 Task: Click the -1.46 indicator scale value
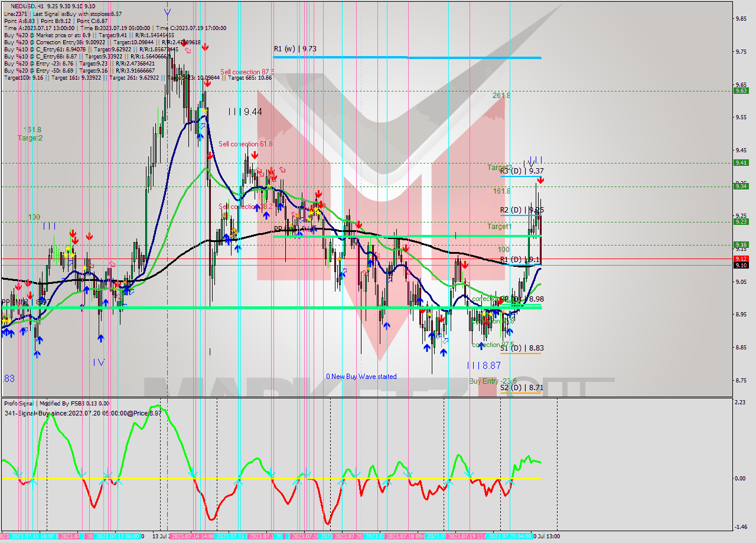point(741,527)
